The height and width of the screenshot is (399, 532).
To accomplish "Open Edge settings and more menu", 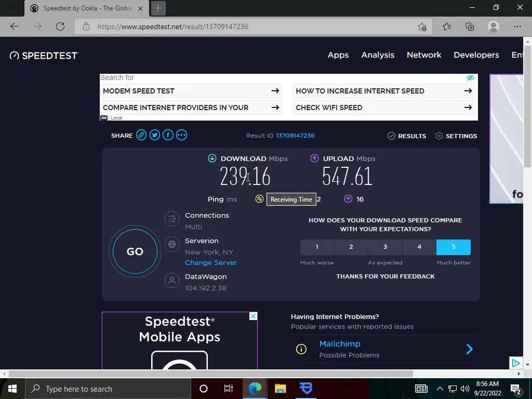I will tap(517, 26).
